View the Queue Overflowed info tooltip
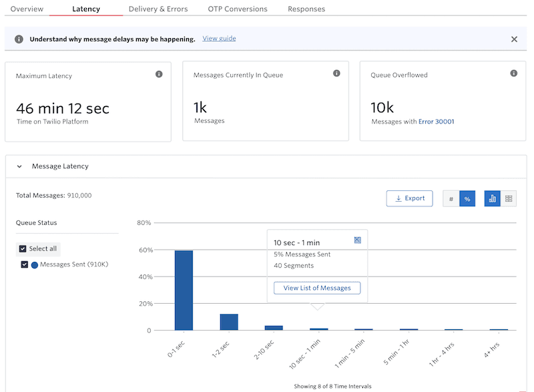The height and width of the screenshot is (392, 534). (x=514, y=74)
